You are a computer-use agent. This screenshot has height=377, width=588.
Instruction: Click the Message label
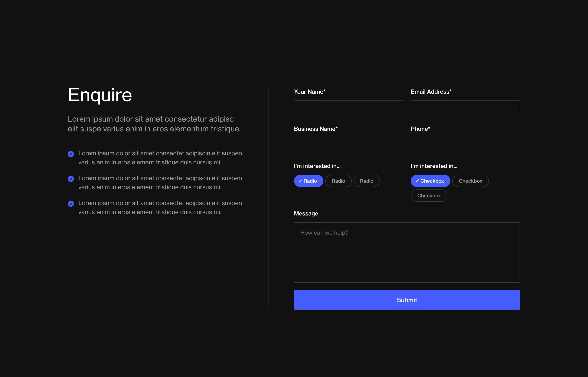[x=306, y=213]
